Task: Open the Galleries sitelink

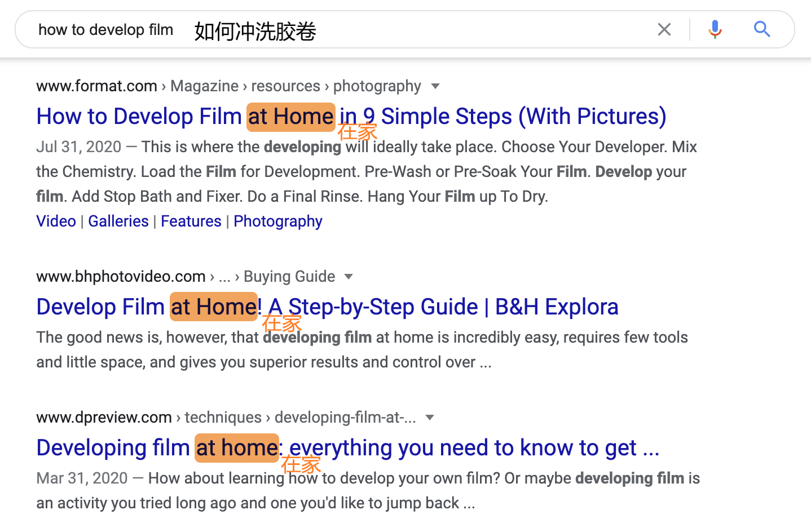Action: [x=118, y=221]
